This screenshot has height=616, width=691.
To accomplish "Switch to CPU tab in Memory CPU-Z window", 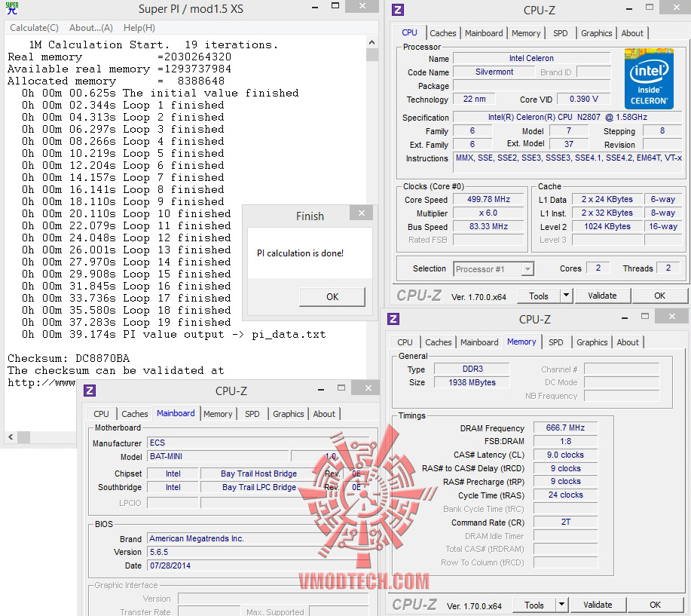I will pyautogui.click(x=405, y=342).
